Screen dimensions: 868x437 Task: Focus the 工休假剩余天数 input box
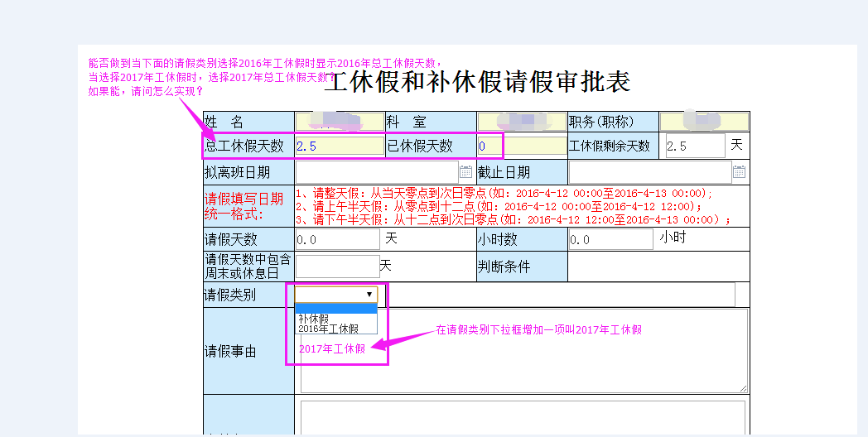pyautogui.click(x=694, y=146)
